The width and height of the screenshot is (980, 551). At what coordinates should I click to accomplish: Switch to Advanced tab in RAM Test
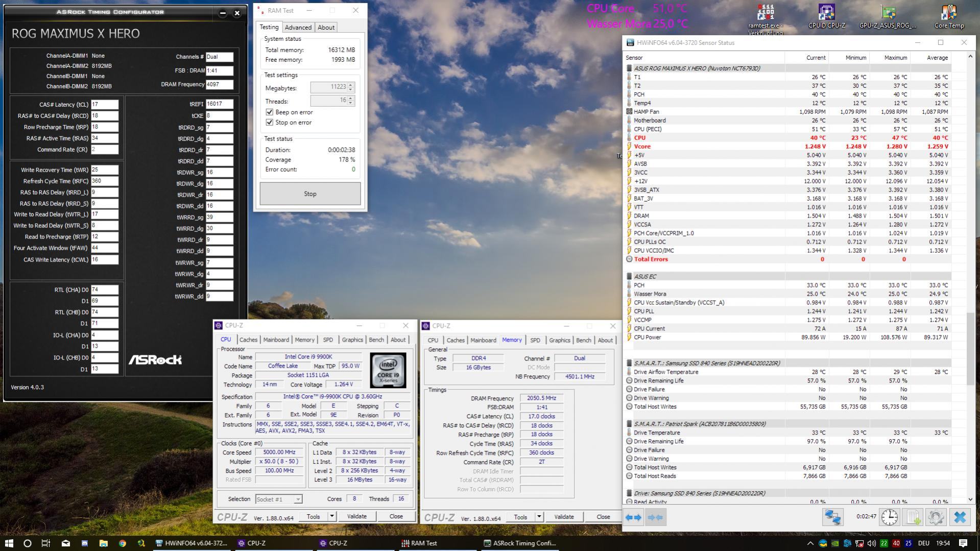coord(298,28)
